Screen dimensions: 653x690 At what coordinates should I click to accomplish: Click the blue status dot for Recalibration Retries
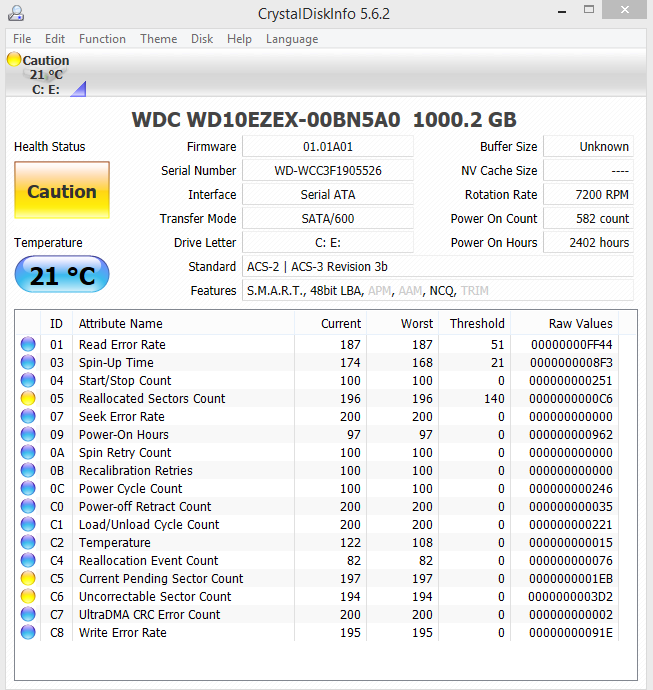[x=28, y=470]
